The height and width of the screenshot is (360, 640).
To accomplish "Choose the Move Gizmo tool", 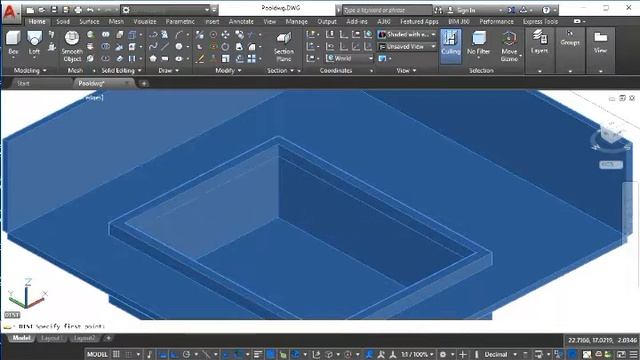I will pos(509,46).
